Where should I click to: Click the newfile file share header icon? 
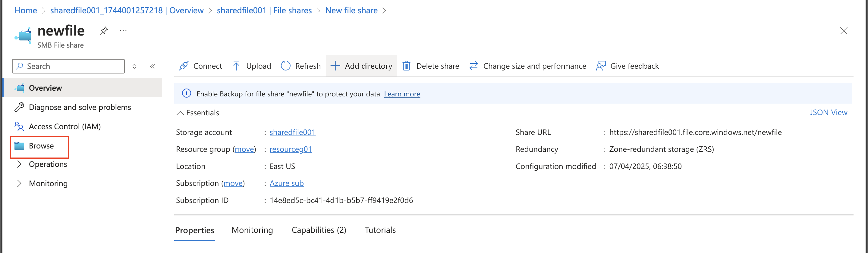tap(23, 35)
